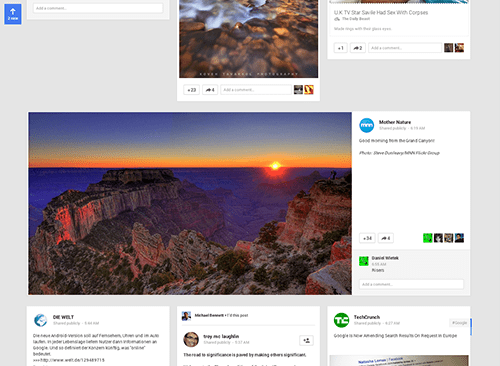This screenshot has width=500, height=366.
Task: Open the 'U.K. TV Star Savile' article link
Action: 381,12
